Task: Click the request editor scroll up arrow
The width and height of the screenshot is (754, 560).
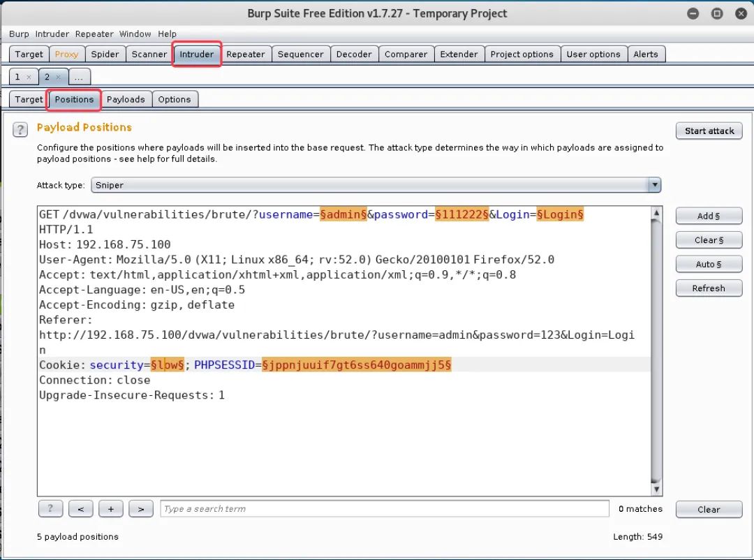Action: (x=656, y=213)
